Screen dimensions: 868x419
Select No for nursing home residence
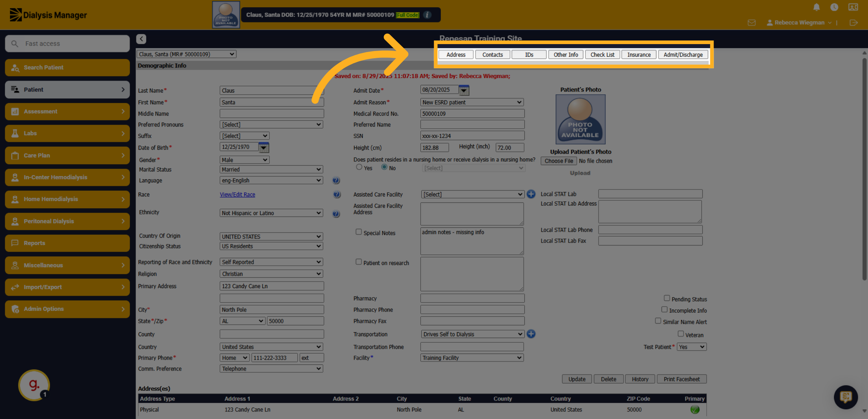384,167
